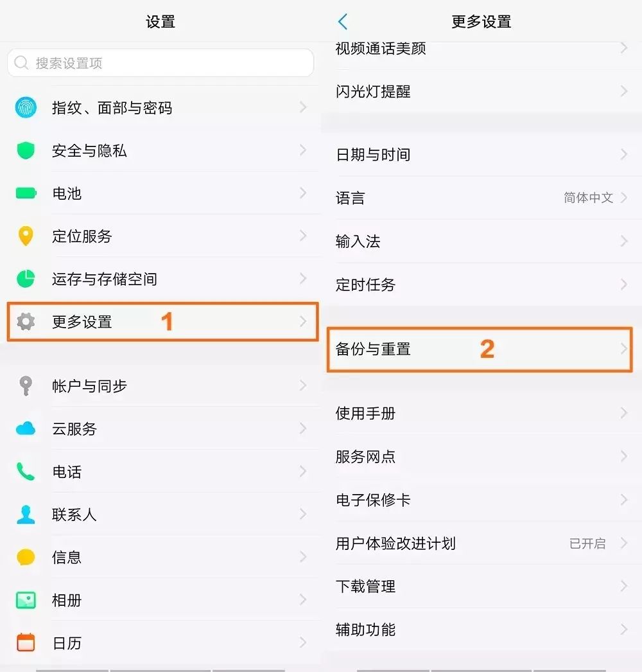Select the fingerprint icon beside 指纹、面部与密码
This screenshot has height=672, width=642.
tap(25, 108)
